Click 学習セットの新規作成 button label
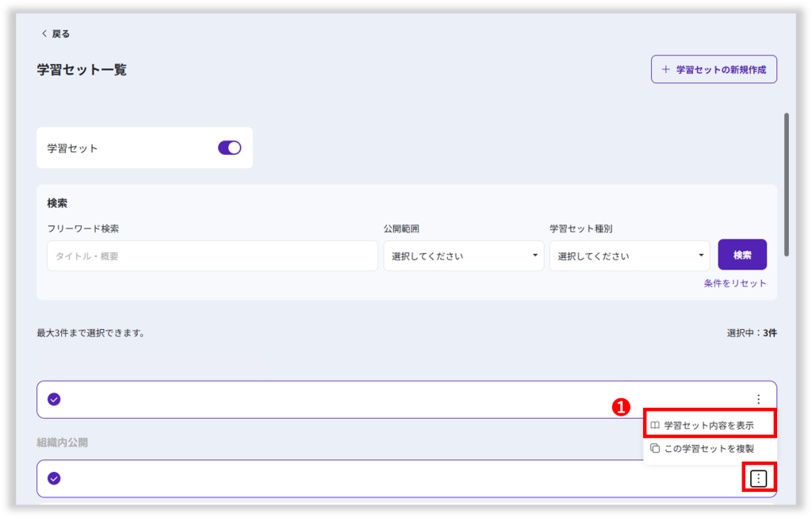Screen dimensions: 812x518 point(720,70)
